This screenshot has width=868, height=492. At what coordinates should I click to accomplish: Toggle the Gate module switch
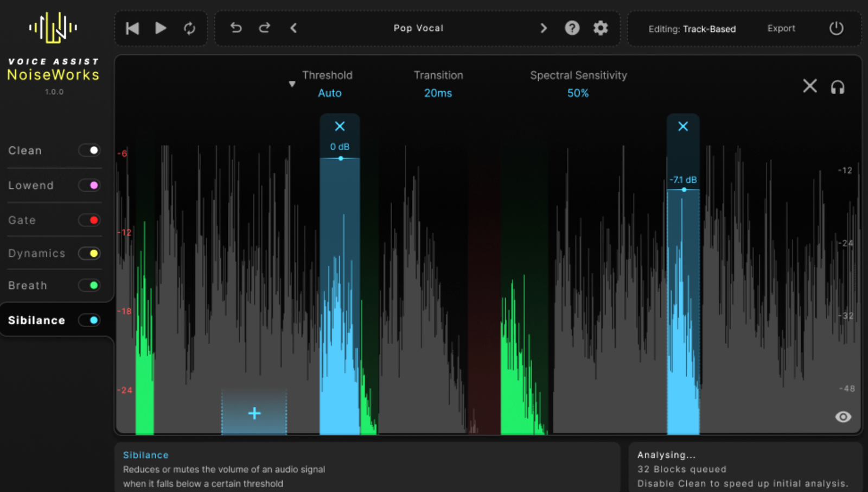(90, 220)
